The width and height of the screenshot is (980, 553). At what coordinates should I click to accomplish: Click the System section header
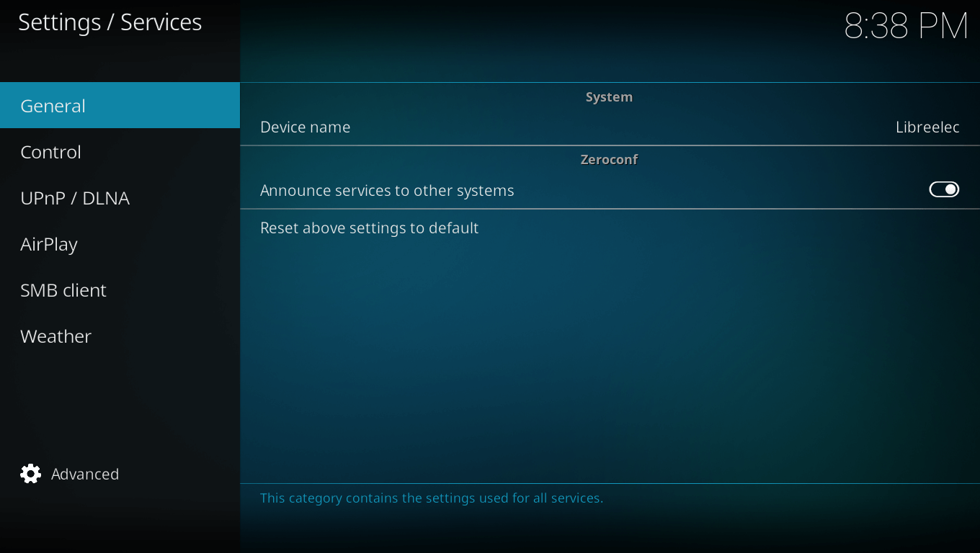[609, 97]
